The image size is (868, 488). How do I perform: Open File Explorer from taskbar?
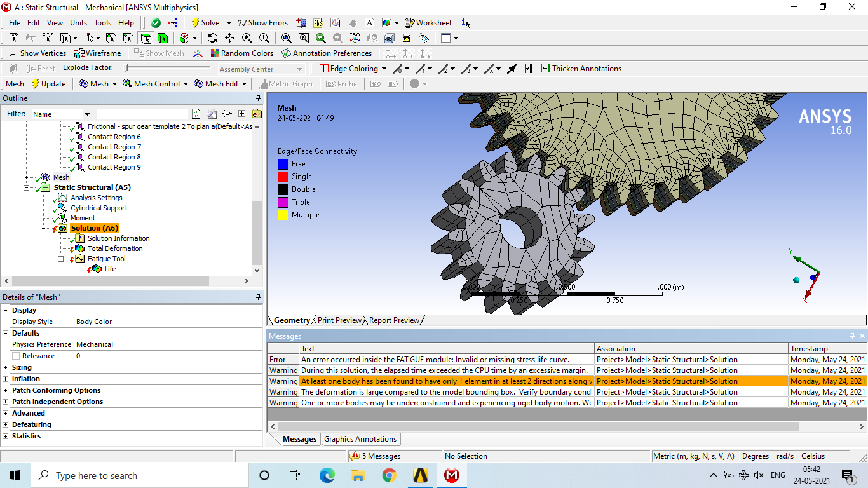358,475
